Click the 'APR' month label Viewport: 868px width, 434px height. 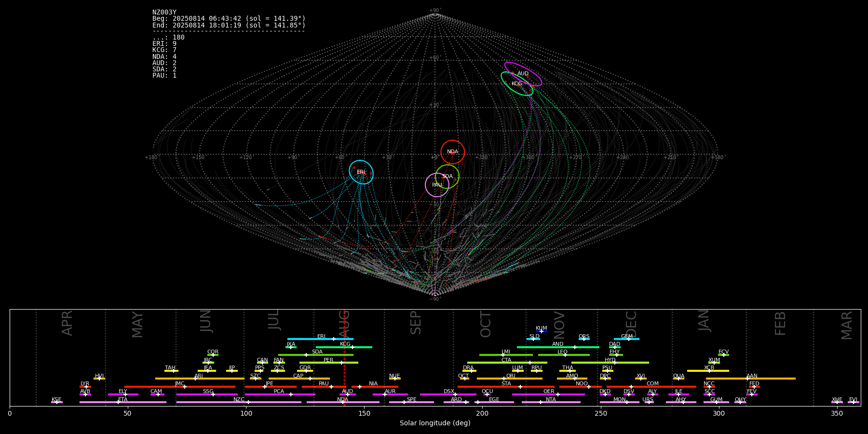[x=67, y=323]
